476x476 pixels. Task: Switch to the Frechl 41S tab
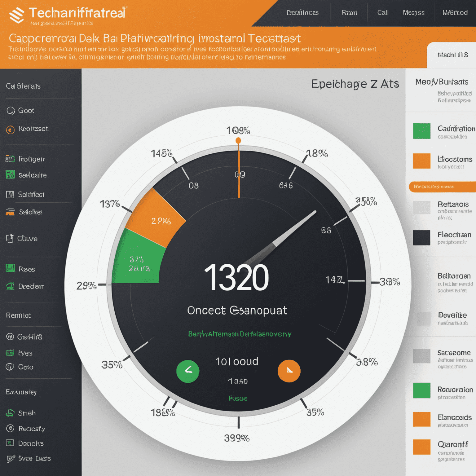pyautogui.click(x=452, y=55)
